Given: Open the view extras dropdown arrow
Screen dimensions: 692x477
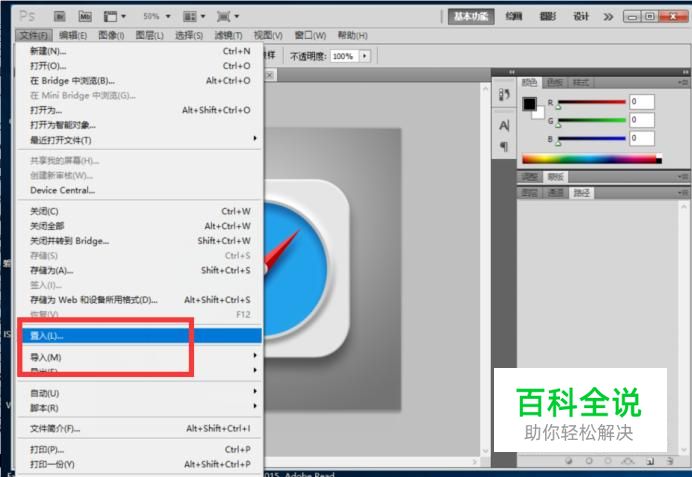Looking at the screenshot, I should 124,16.
